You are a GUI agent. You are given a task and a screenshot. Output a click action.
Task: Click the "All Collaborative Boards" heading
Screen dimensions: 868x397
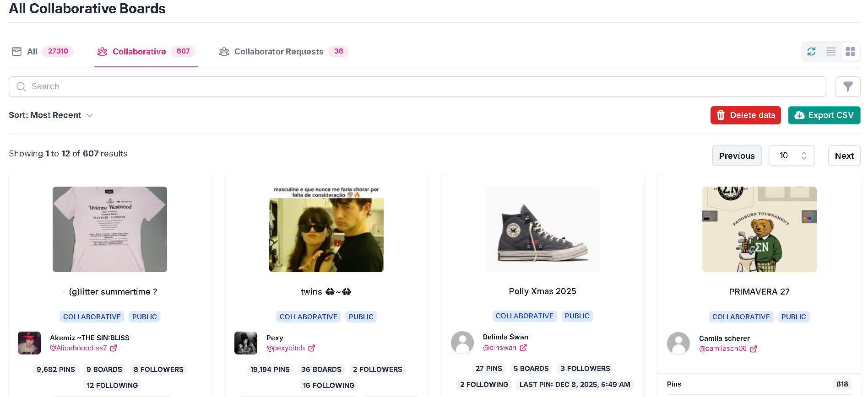pyautogui.click(x=87, y=9)
